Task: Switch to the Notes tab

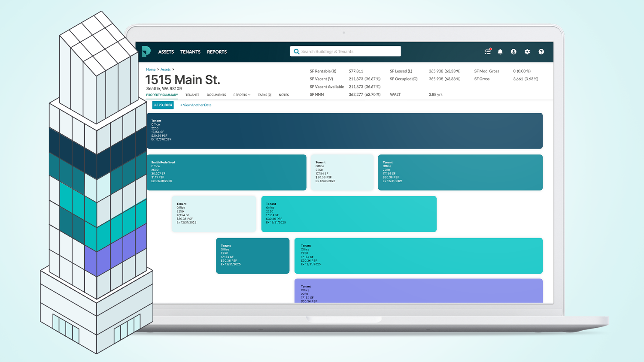Action: point(283,95)
